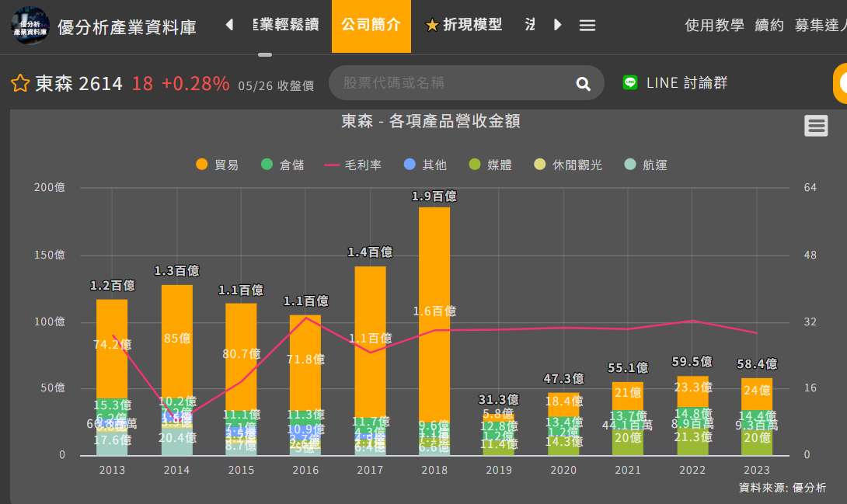Click the 2022 貿易 23.3億 segment

tap(692, 391)
